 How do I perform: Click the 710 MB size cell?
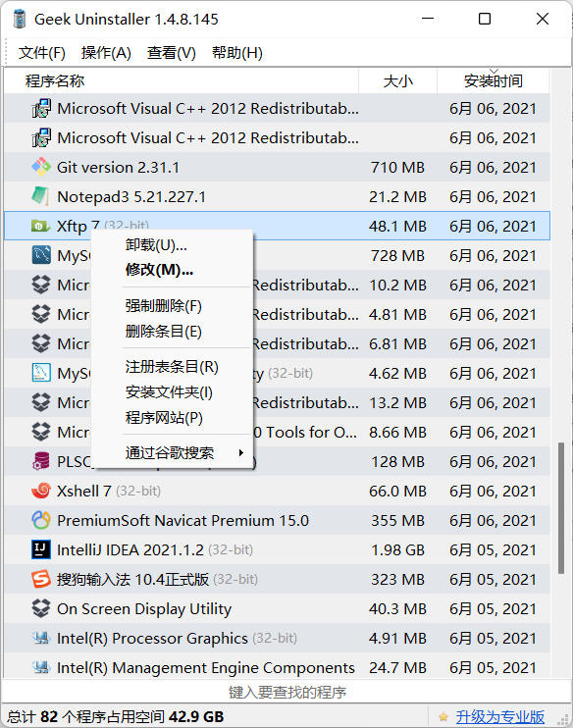397,167
